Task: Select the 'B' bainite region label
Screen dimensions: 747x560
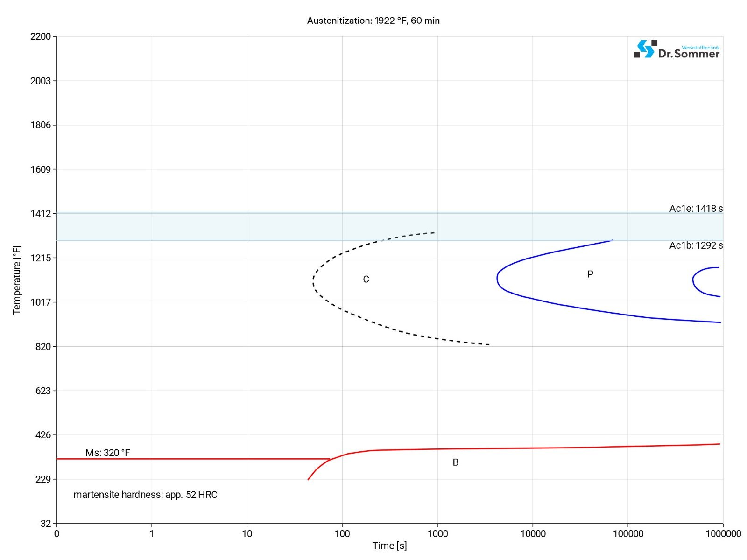Action: tap(456, 462)
